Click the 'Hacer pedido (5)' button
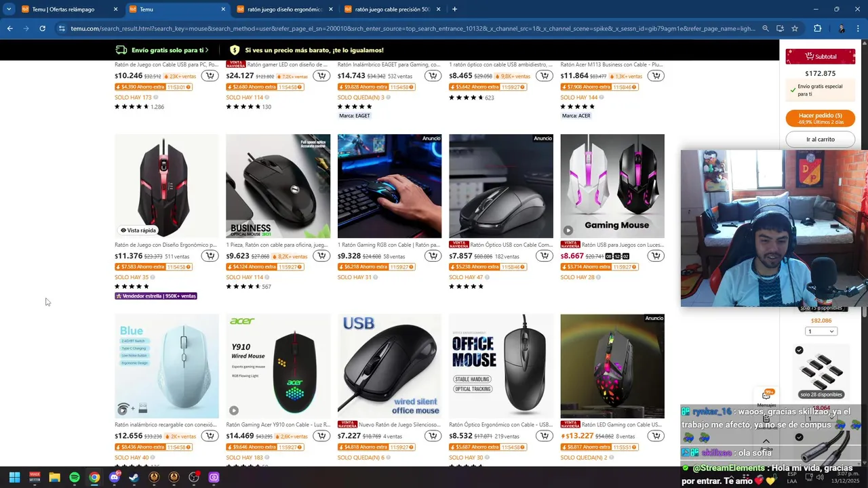This screenshot has height=488, width=868. point(821,119)
